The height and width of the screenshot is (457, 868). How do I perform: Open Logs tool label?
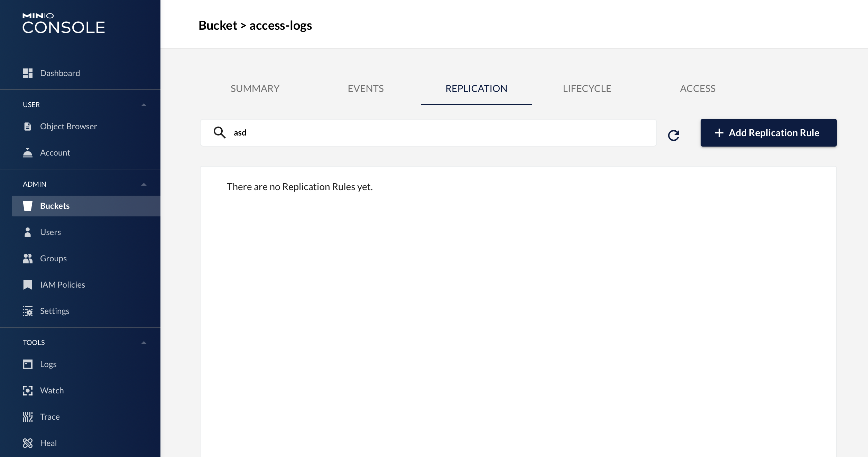tap(48, 364)
